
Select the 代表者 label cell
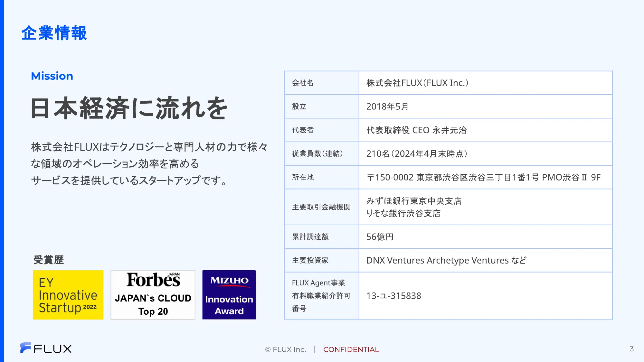322,130
